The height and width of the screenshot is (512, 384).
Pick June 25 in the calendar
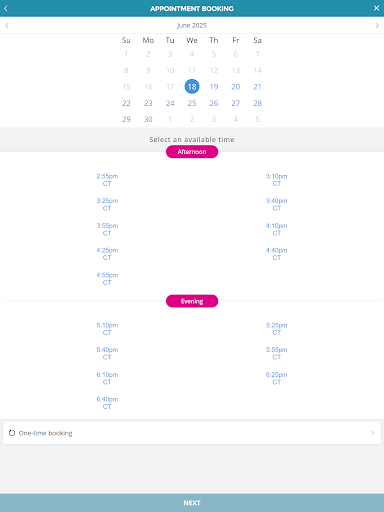tap(192, 103)
